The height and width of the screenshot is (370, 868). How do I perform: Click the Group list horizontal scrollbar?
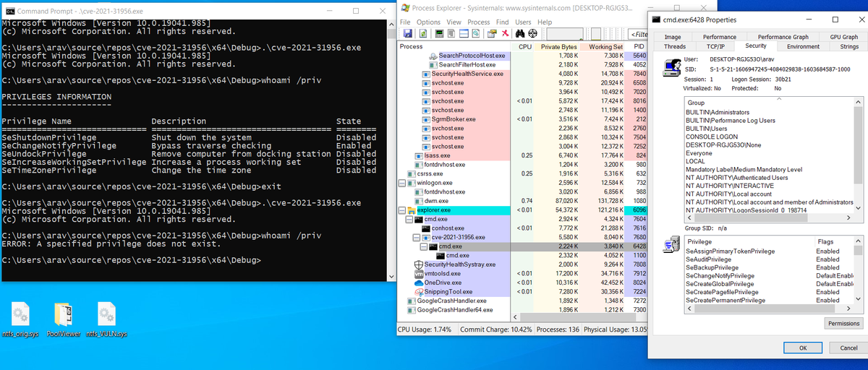pyautogui.click(x=769, y=218)
